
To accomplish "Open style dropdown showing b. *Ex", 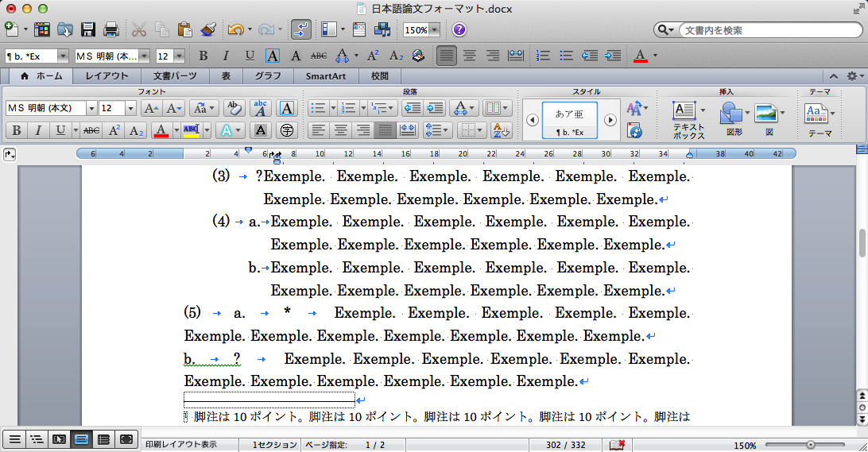I will 63,56.
